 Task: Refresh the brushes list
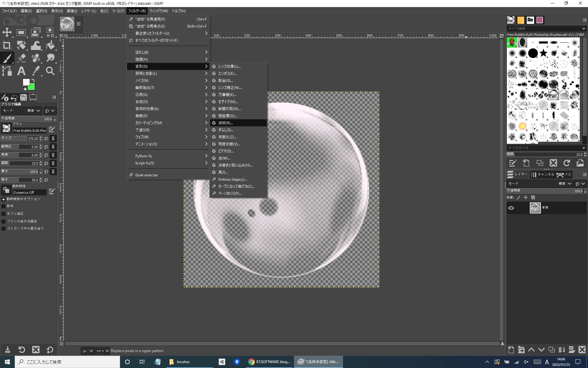(567, 163)
